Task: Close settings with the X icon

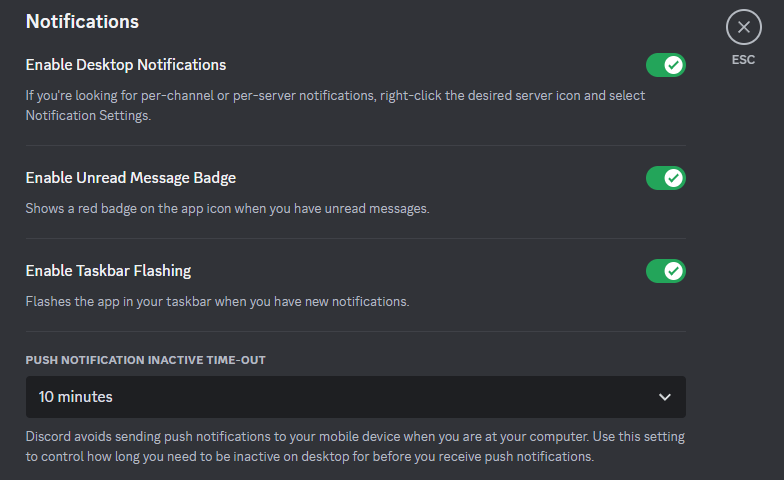Action: [743, 27]
